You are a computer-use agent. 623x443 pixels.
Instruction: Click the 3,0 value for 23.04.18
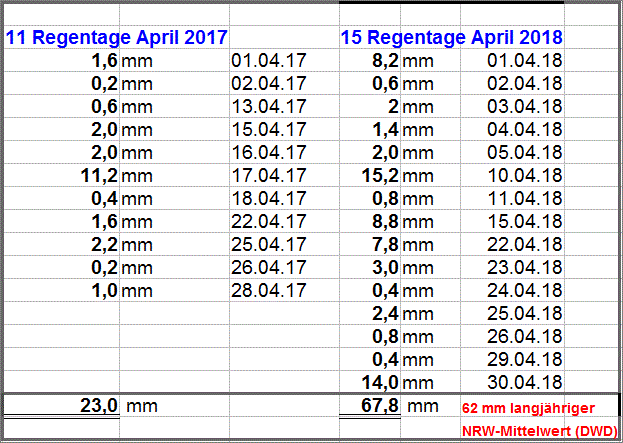385,268
